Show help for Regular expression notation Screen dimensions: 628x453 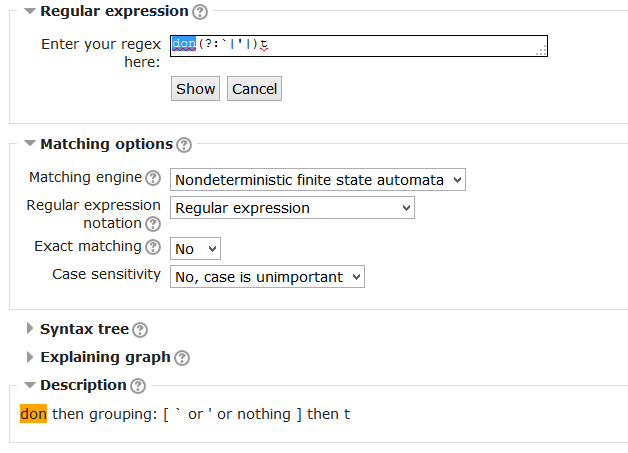coord(153,224)
